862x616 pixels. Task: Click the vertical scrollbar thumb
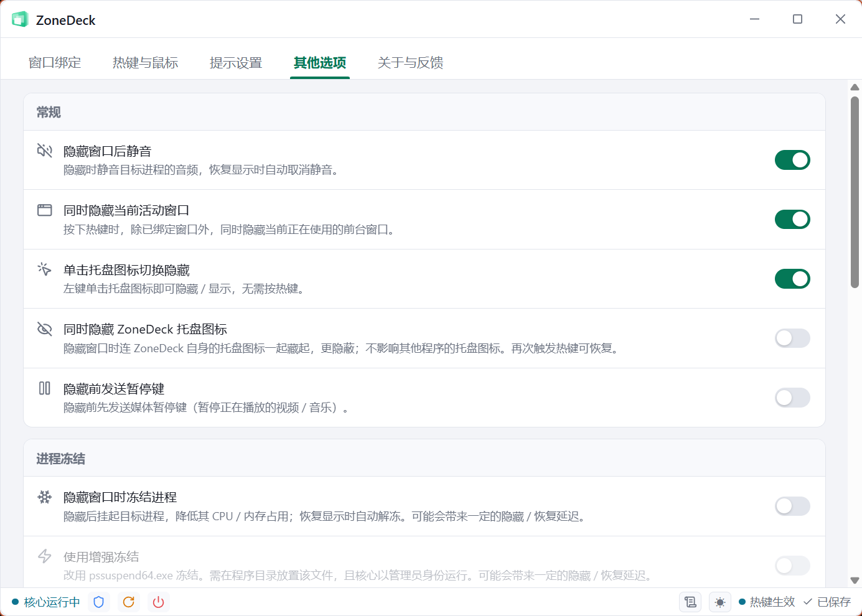(x=855, y=192)
